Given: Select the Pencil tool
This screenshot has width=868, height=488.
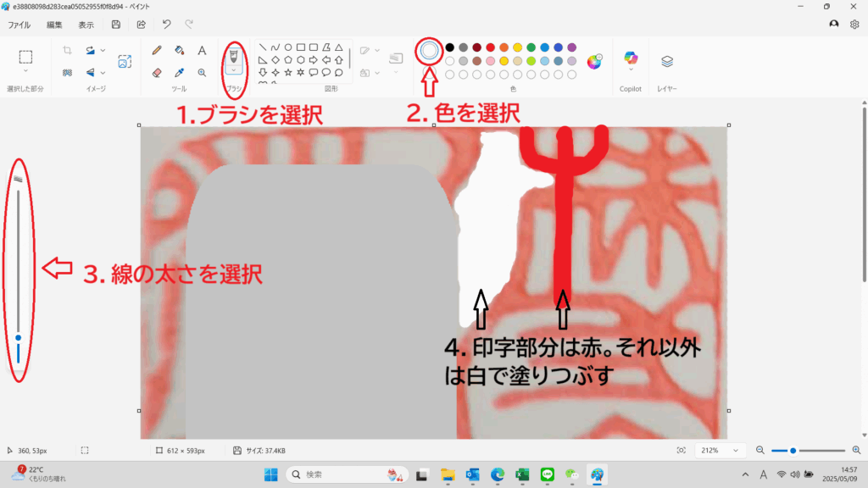Looking at the screenshot, I should tap(157, 51).
